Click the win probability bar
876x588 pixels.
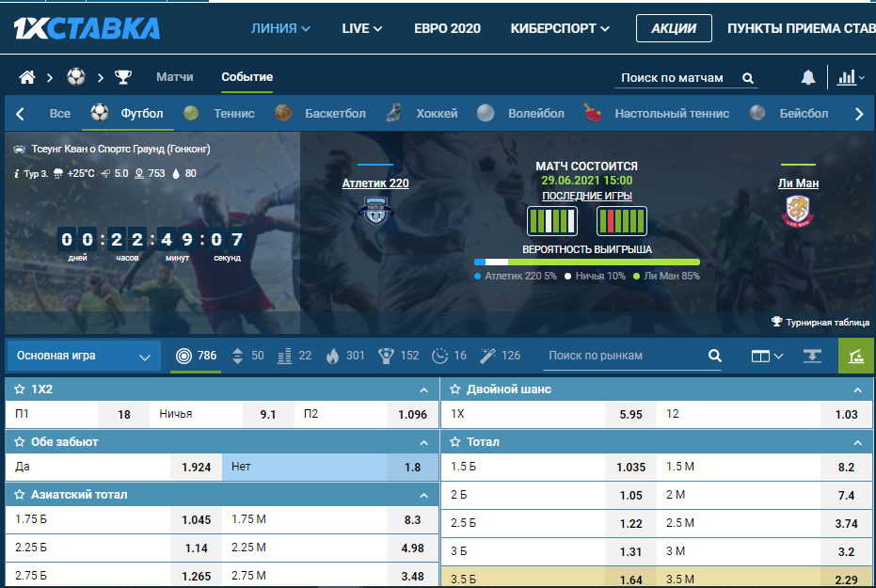pyautogui.click(x=586, y=262)
